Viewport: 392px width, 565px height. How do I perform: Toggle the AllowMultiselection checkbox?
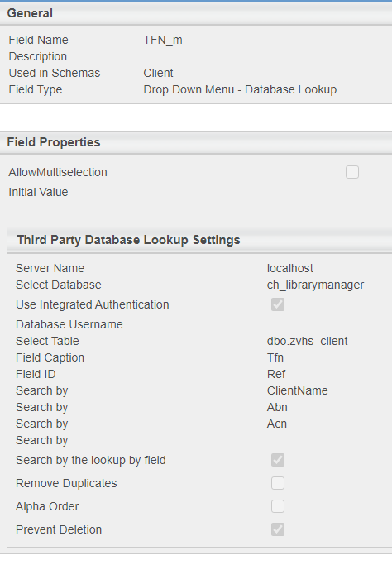click(x=352, y=172)
